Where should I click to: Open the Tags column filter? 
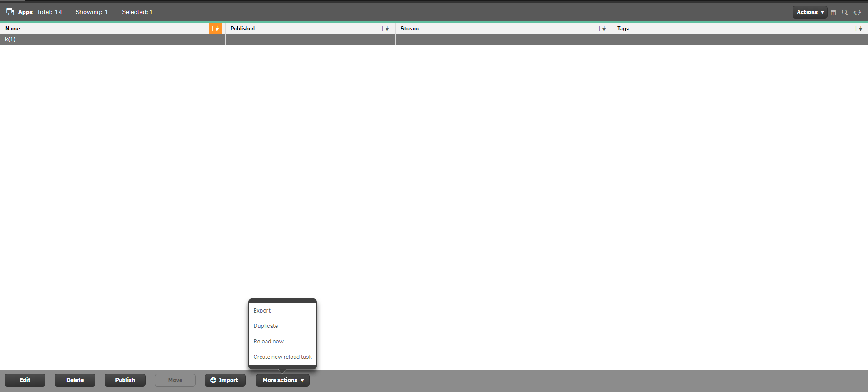click(859, 29)
